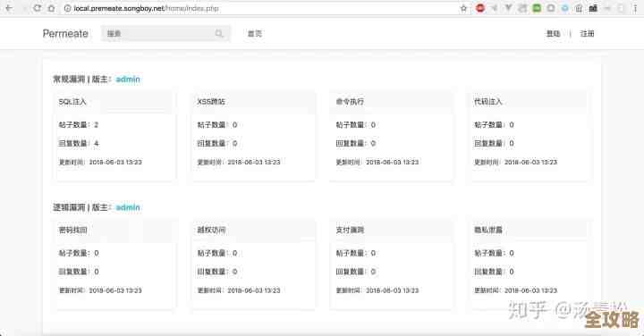Click 更新时间 row in 命令执行 card

pos(377,162)
